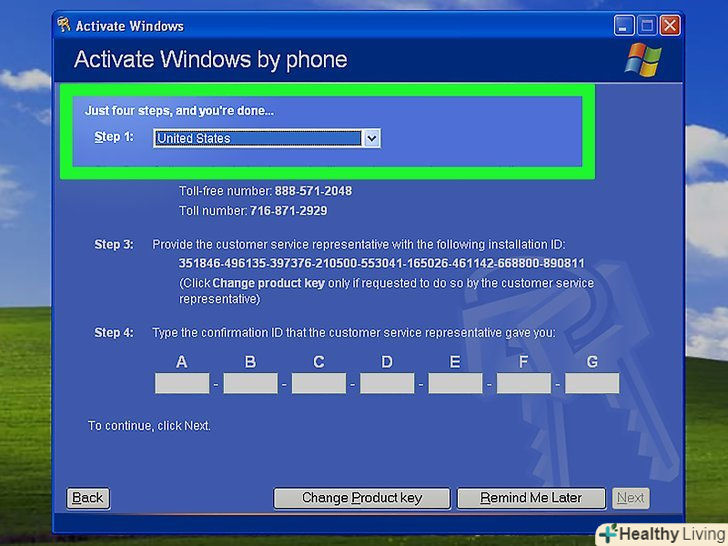Open the country dropdown arrow in Step 1

pos(372,138)
